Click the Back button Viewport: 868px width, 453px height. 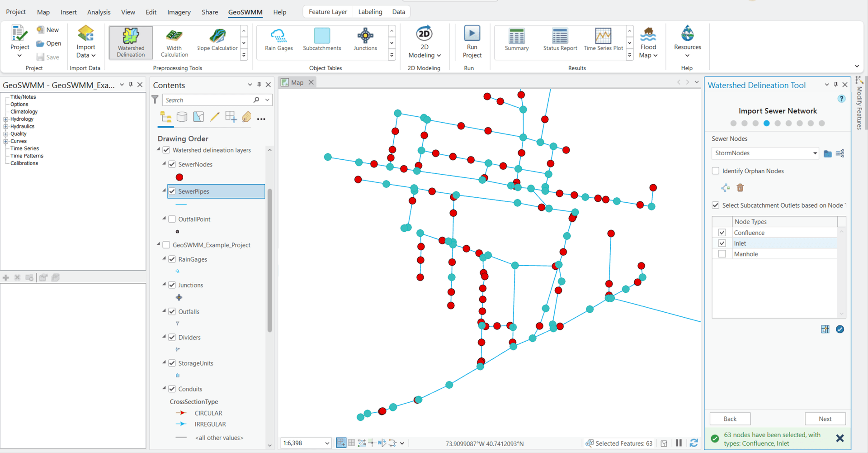click(730, 419)
